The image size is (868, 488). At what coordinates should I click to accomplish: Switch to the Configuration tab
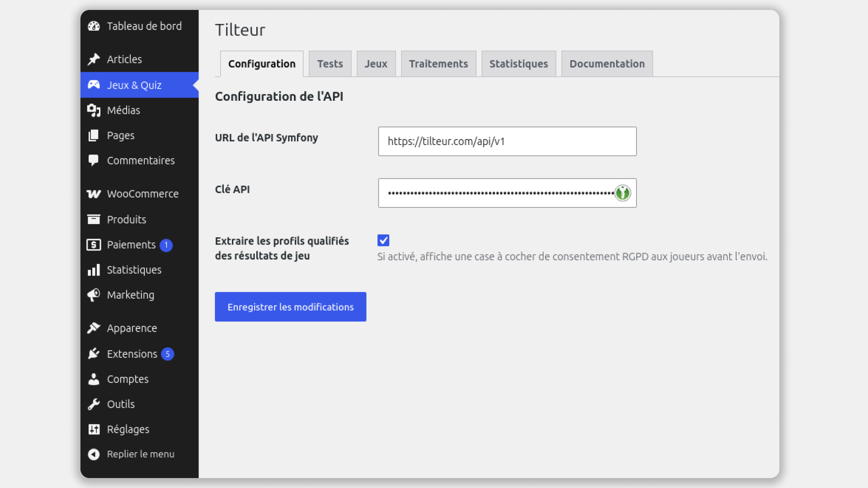click(x=262, y=64)
